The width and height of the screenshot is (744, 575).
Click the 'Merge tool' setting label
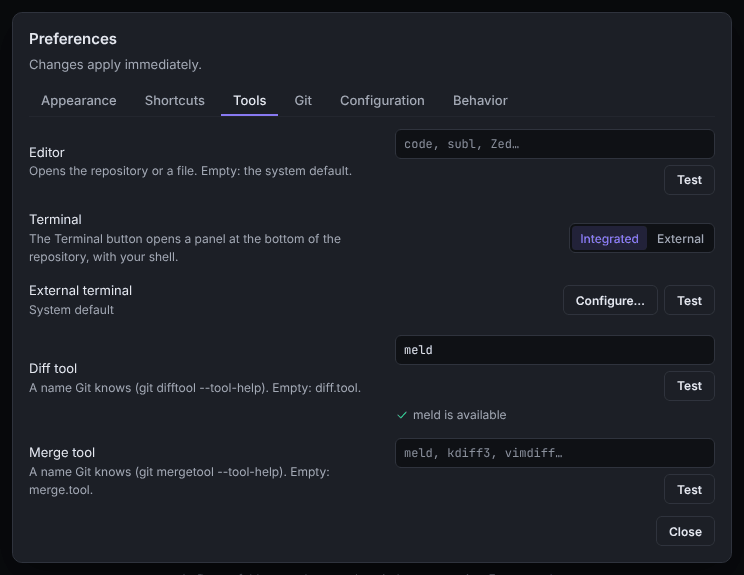62,453
